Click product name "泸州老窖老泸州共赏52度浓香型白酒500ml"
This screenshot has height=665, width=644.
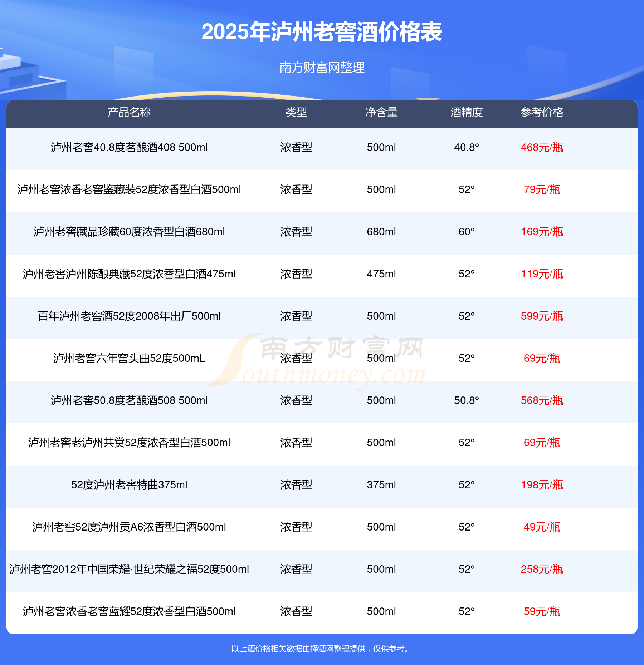click(129, 443)
